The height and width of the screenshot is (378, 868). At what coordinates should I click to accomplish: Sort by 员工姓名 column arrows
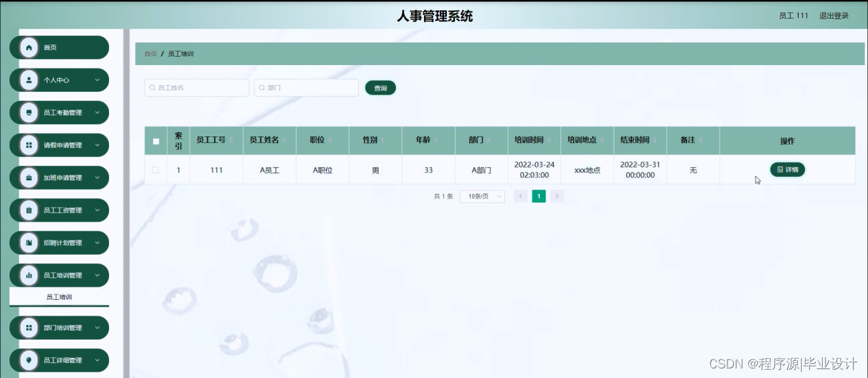[285, 140]
